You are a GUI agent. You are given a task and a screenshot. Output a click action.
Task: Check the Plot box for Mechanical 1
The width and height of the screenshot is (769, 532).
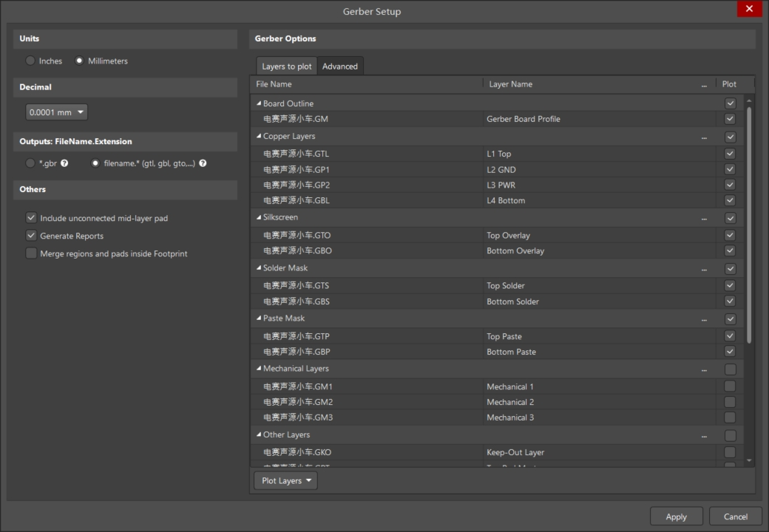[730, 386]
